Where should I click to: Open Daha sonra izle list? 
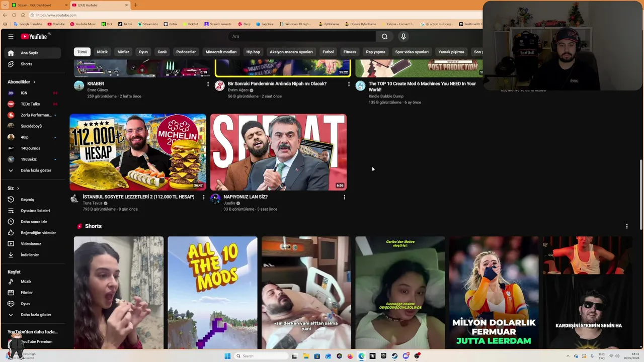(32, 222)
